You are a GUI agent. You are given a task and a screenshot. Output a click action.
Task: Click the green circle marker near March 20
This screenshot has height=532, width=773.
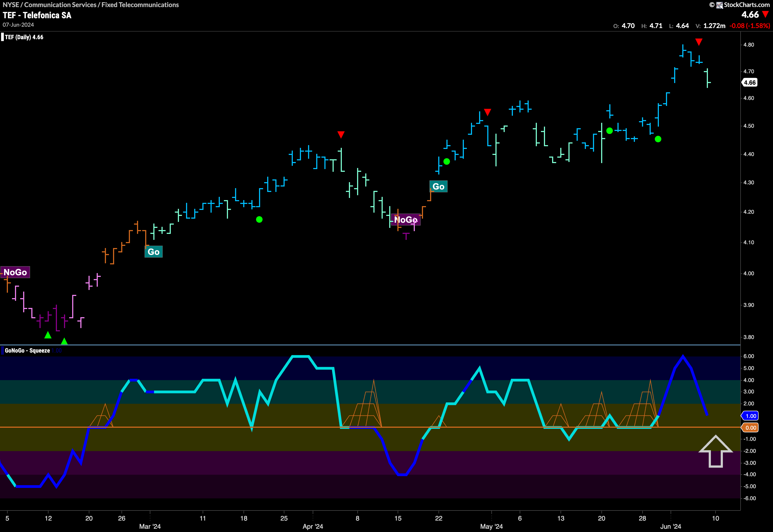[260, 219]
